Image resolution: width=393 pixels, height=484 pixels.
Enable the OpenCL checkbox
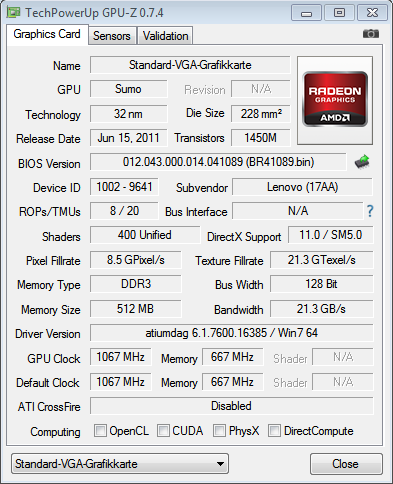click(100, 430)
